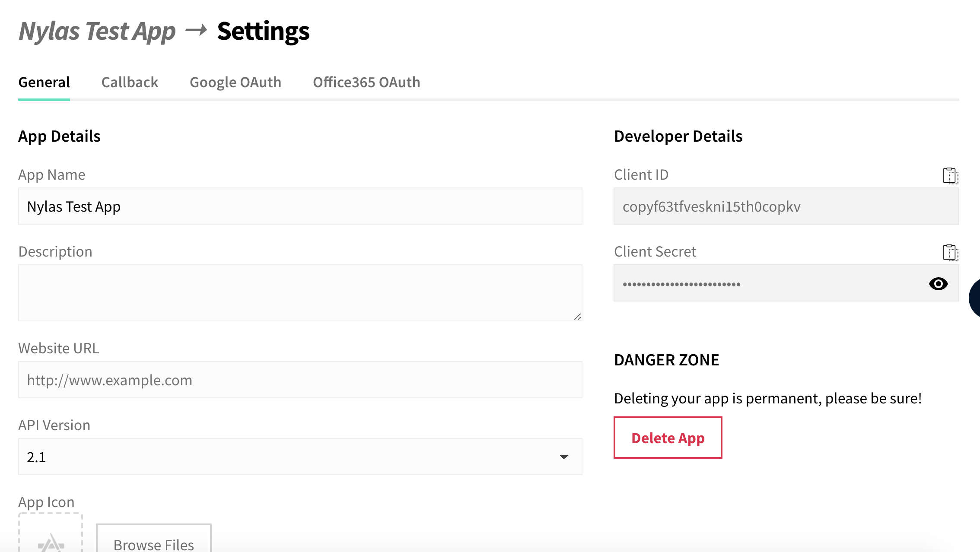Click the deletion warning text
Viewport: 980px width, 552px height.
click(768, 398)
